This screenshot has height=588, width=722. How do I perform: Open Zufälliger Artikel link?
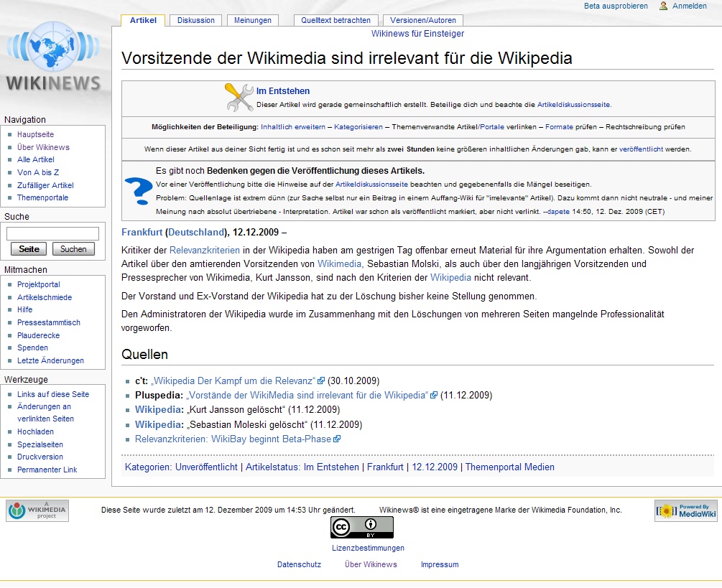click(x=45, y=185)
